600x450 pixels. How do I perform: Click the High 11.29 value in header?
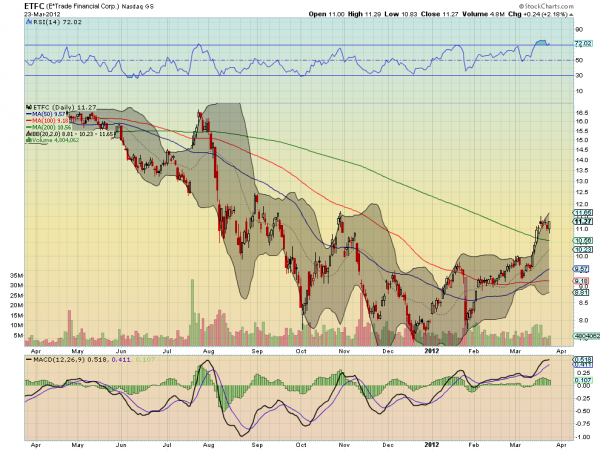pyautogui.click(x=364, y=14)
